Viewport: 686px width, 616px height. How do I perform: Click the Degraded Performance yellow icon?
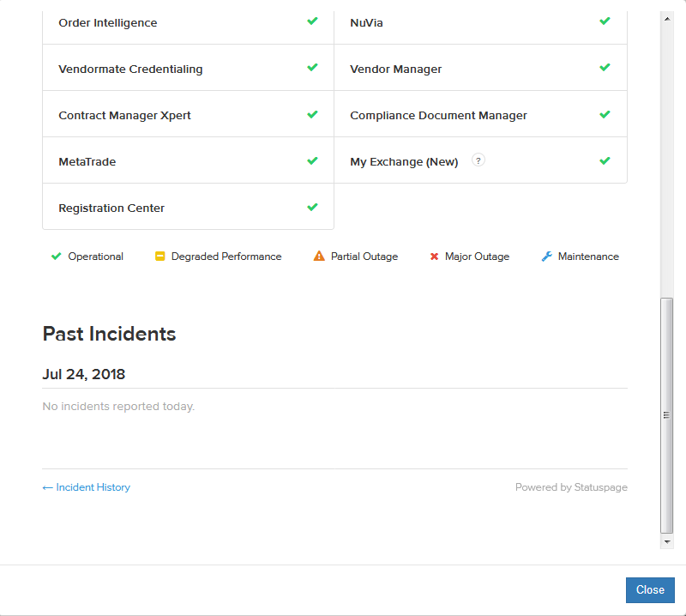coord(159,257)
